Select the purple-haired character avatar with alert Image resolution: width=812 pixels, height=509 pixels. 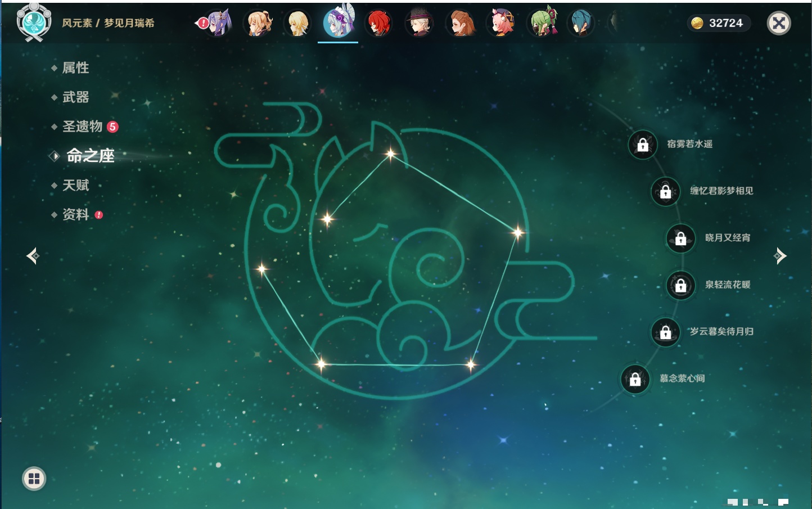(217, 23)
